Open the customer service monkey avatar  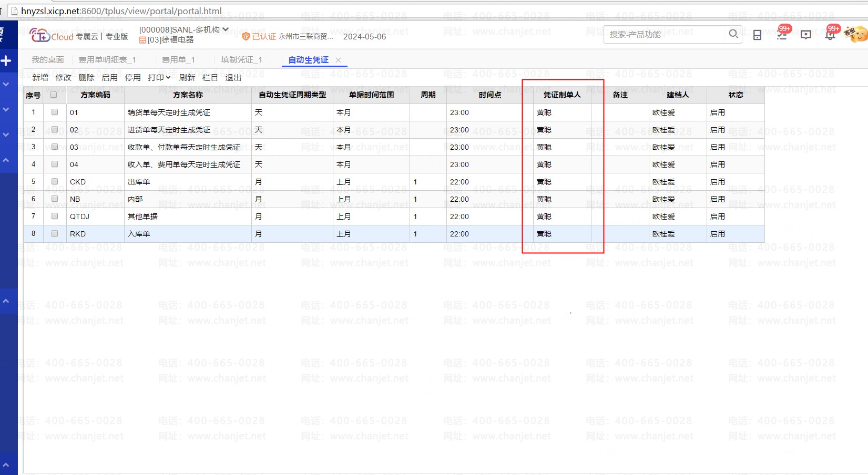tap(855, 35)
